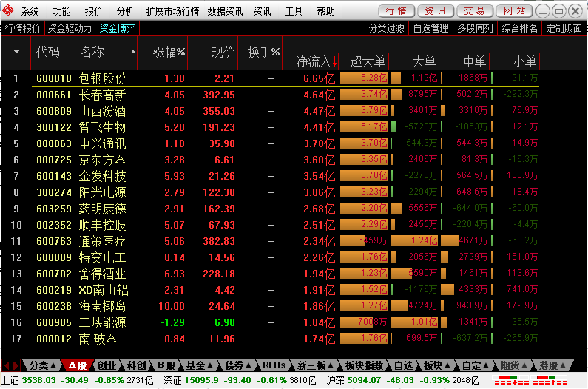Open 自选管理
Screen dimensions: 588x389
click(431, 29)
